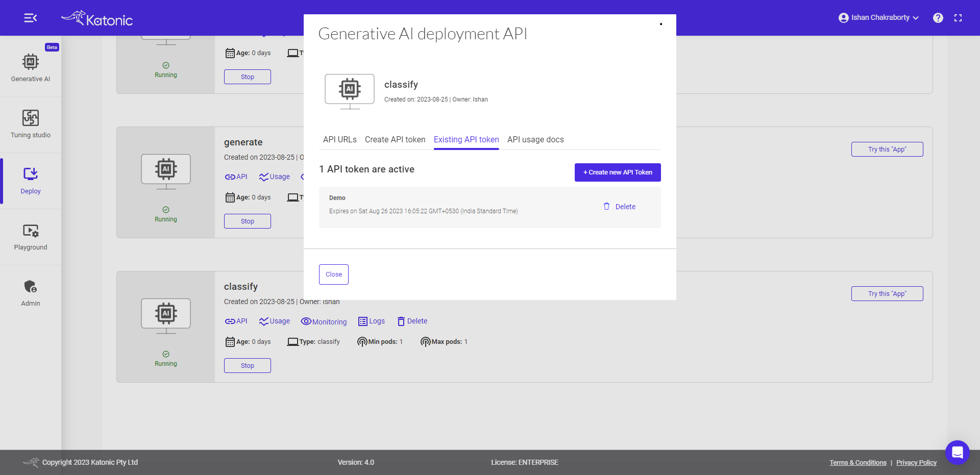Click the classify title in dialog
Image resolution: width=980 pixels, height=475 pixels.
pyautogui.click(x=401, y=85)
